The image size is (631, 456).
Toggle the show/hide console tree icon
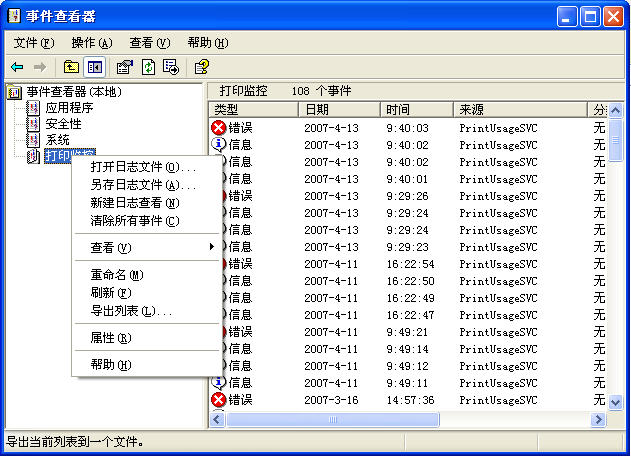95,67
